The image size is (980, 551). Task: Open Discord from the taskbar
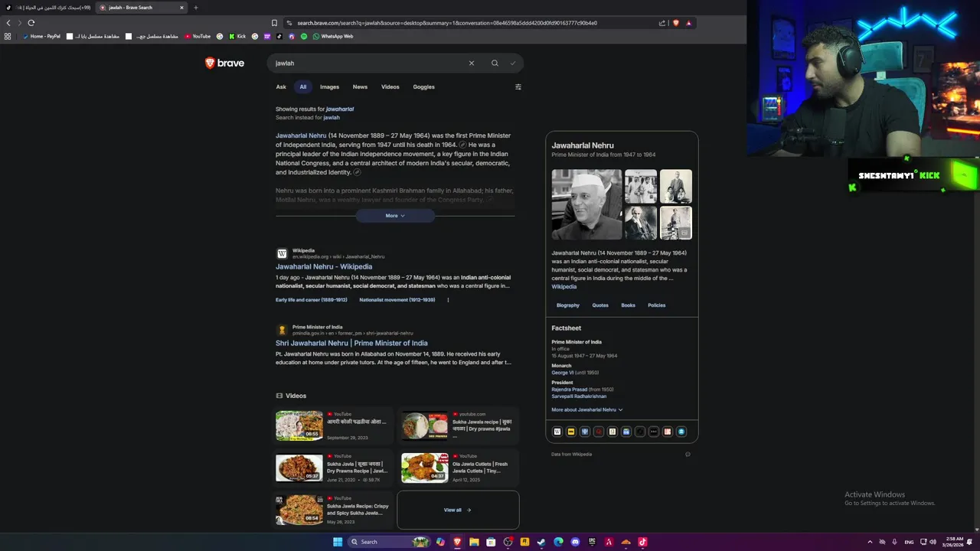(x=575, y=542)
